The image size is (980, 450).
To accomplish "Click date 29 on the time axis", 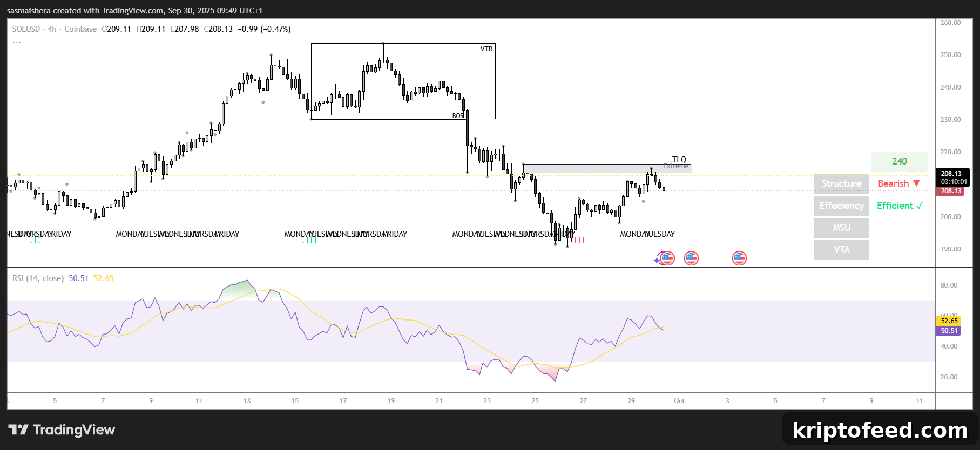I will [x=631, y=401].
